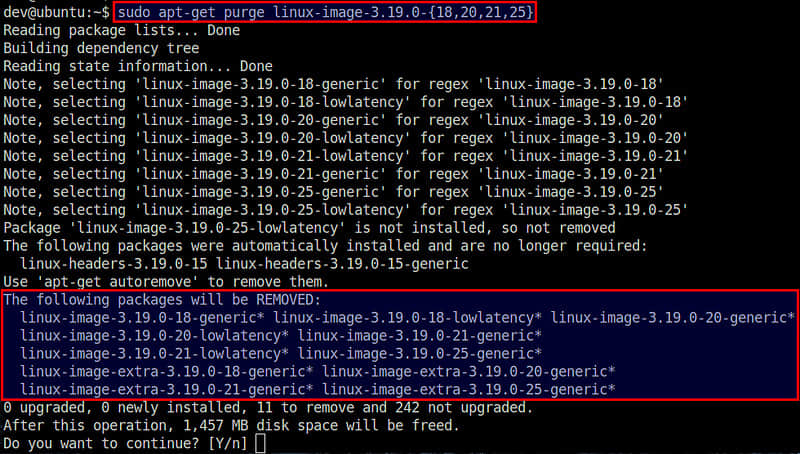Click the '0 upgraded, 0 newly installed, 11 to remove' line

pos(268,408)
